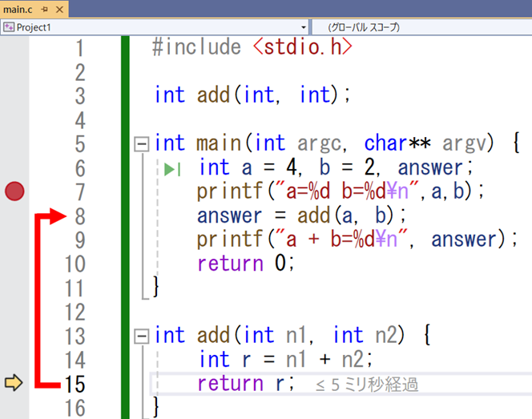Click the Project1 icon in navigation bar
The image size is (532, 419).
(9, 27)
